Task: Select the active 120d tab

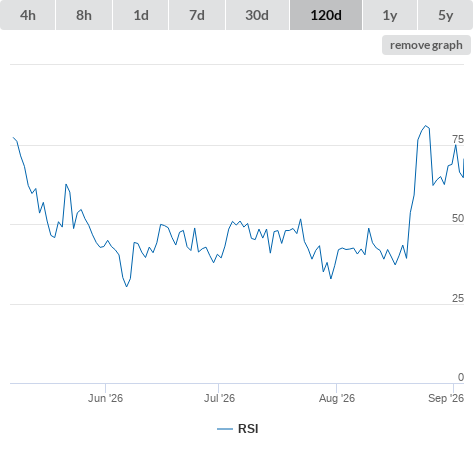Action: pyautogui.click(x=326, y=15)
